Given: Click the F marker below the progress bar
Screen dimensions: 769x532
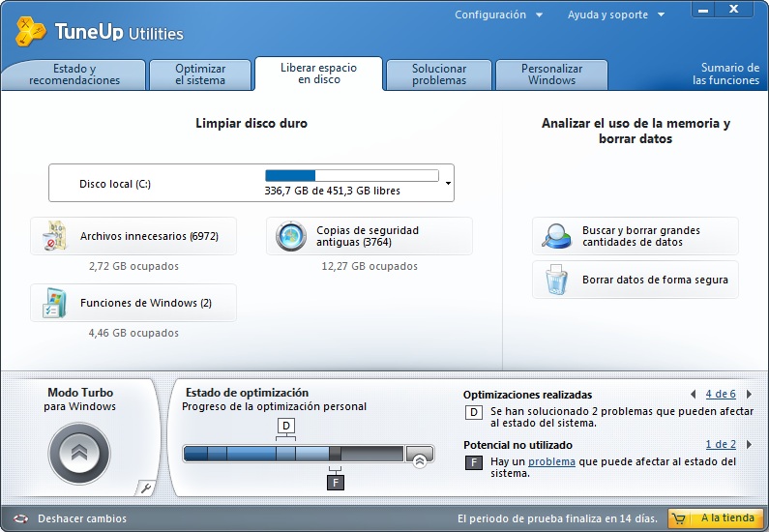Looking at the screenshot, I should pyautogui.click(x=336, y=483).
